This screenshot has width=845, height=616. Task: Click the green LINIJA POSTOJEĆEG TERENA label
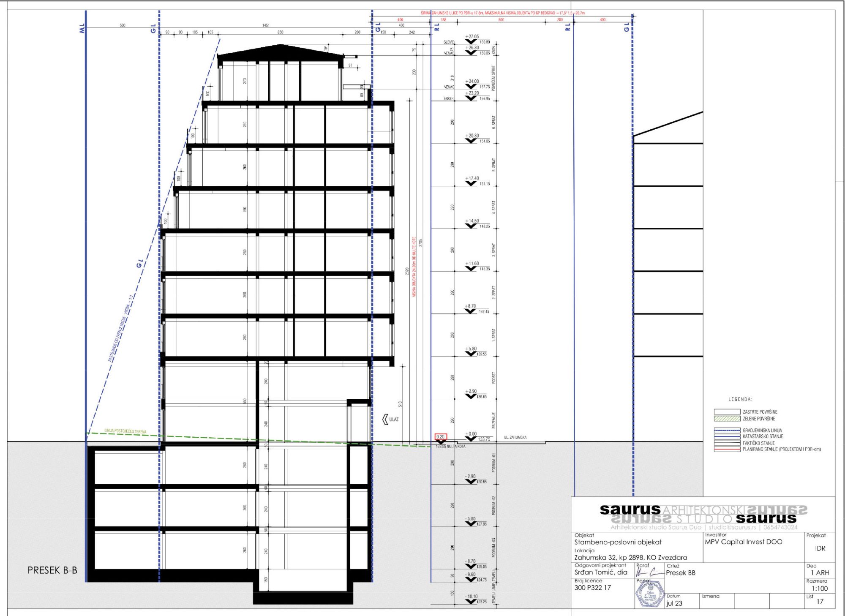tap(125, 431)
